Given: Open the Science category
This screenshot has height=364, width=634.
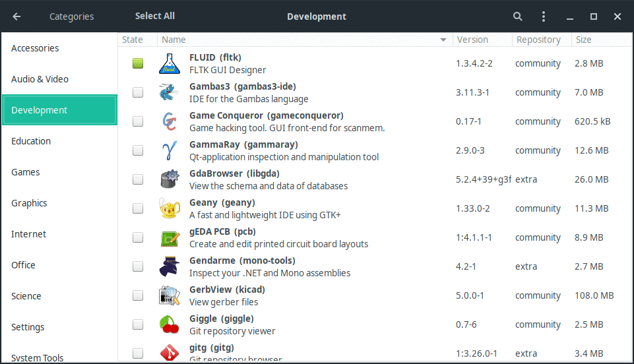Looking at the screenshot, I should pos(59,296).
